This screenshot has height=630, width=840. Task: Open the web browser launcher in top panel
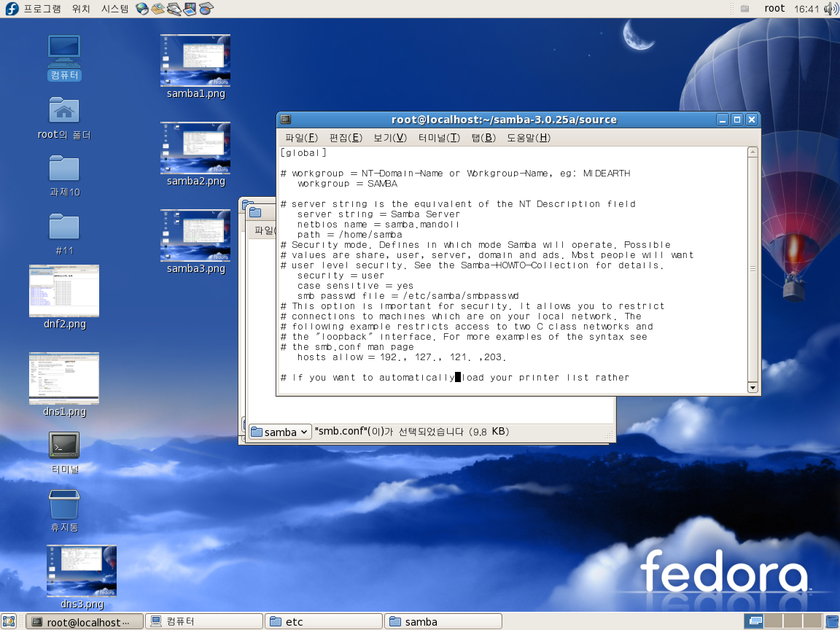(x=142, y=9)
